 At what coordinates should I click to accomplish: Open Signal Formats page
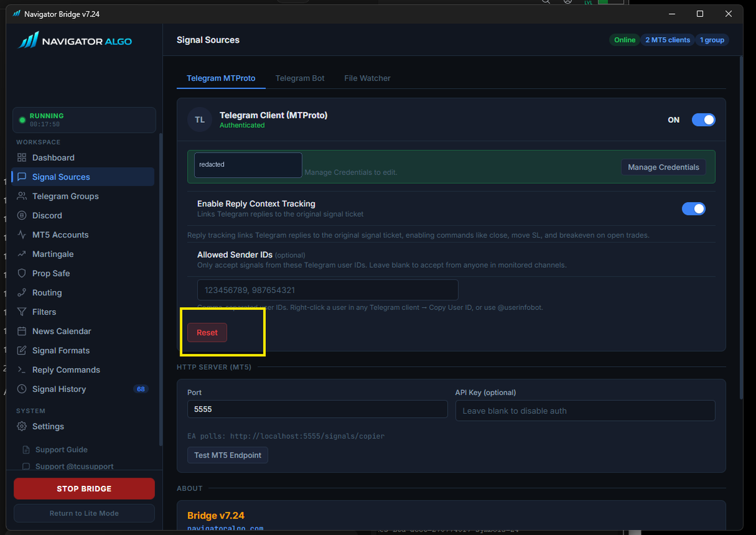click(83, 350)
